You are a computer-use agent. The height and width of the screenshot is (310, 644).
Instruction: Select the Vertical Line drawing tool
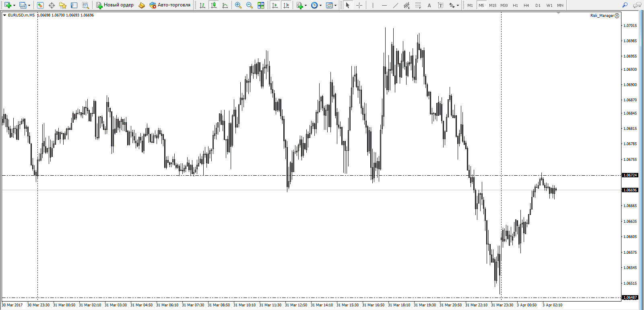(373, 5)
